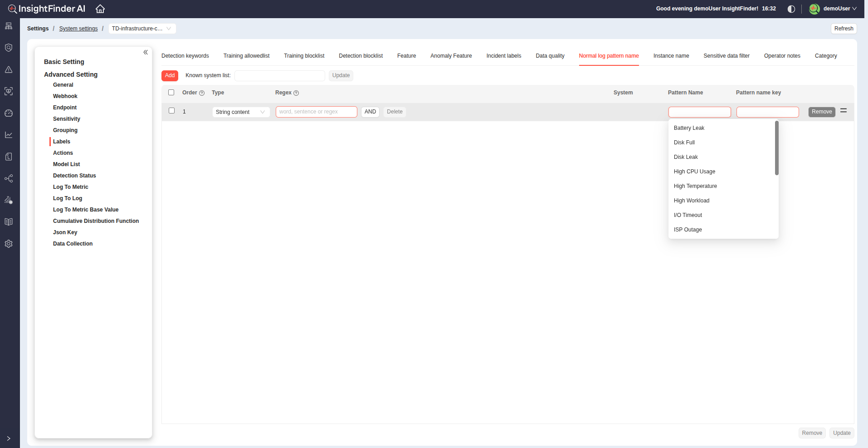Open the TD-infrastructure system dropdown

142,29
